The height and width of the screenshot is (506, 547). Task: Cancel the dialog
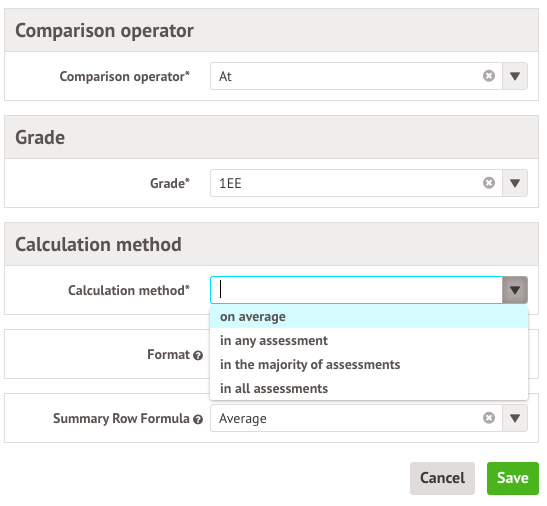click(x=442, y=478)
